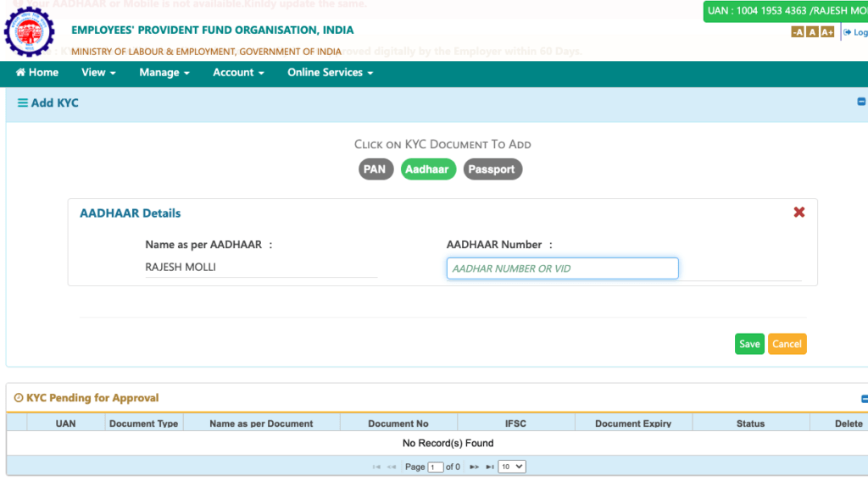Click the clock icon beside KYC Pending
Viewport: 868px width, 481px height.
(19, 398)
